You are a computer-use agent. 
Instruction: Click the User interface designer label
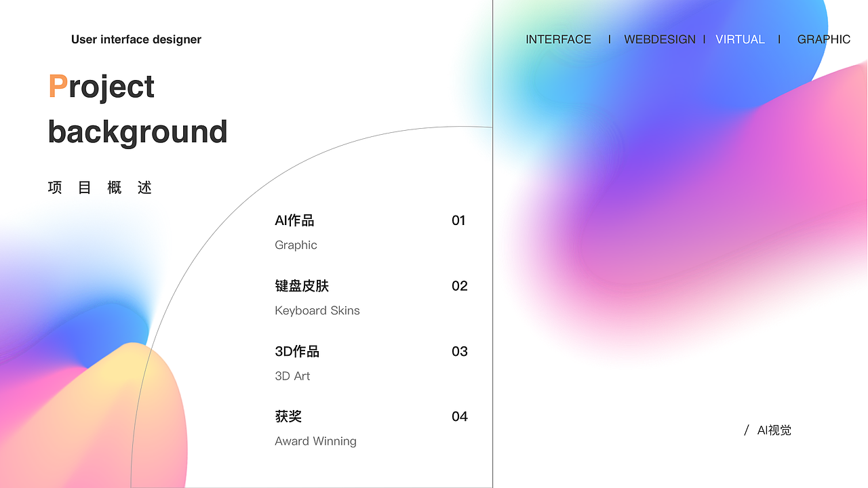tap(136, 39)
